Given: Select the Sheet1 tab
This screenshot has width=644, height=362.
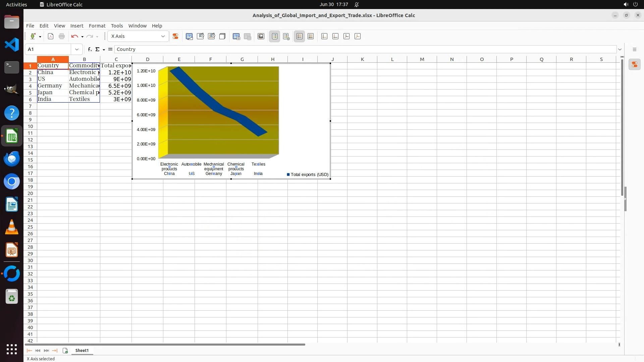Looking at the screenshot, I should [x=82, y=351].
